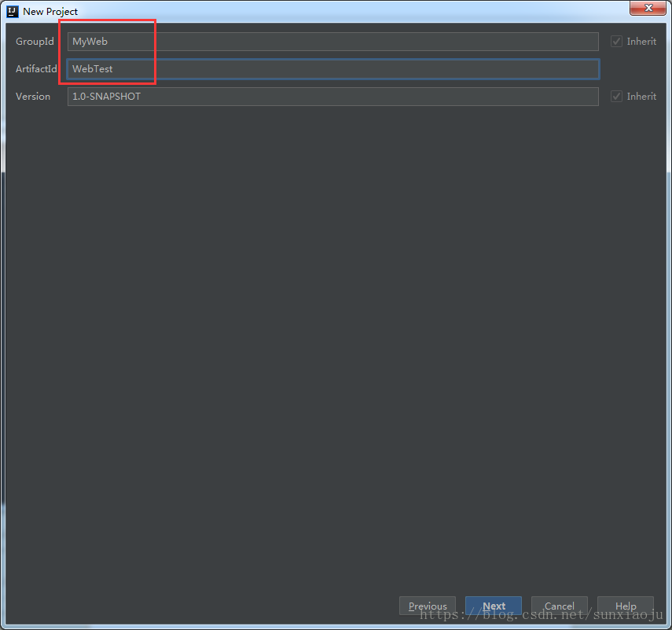The height and width of the screenshot is (630, 672).
Task: Click the GroupId field containing MyWeb
Action: [x=333, y=42]
